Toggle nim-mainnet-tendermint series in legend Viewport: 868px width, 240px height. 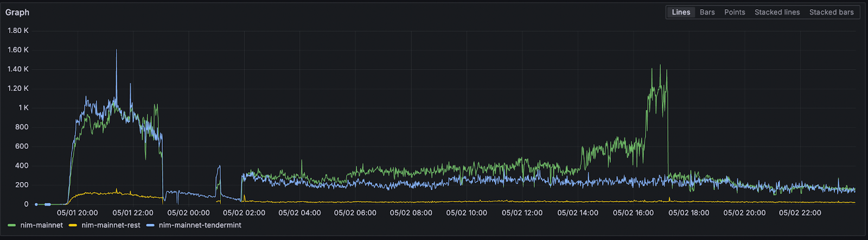pyautogui.click(x=200, y=225)
